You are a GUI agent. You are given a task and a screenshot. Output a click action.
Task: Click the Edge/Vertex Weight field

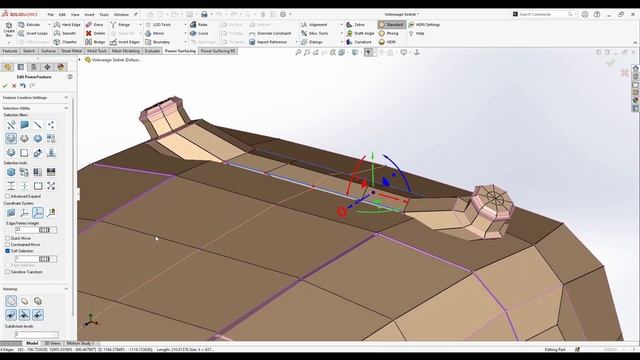pos(36,230)
